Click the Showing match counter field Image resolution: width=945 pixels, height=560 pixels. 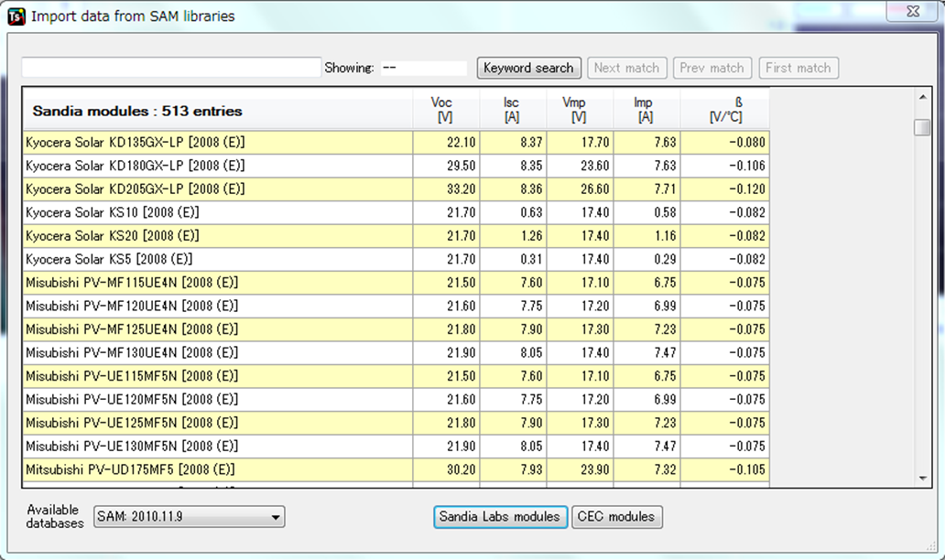(423, 68)
